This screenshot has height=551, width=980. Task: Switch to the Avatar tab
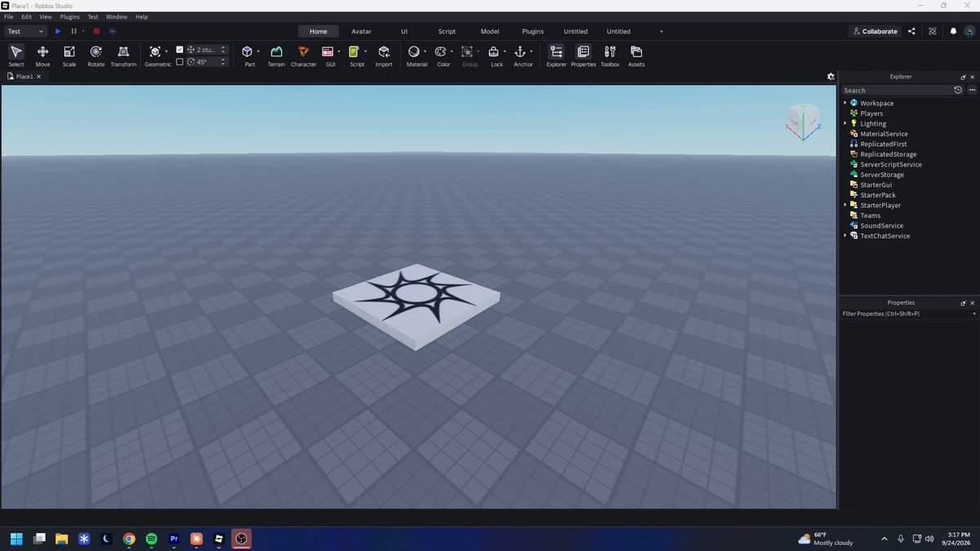point(361,31)
